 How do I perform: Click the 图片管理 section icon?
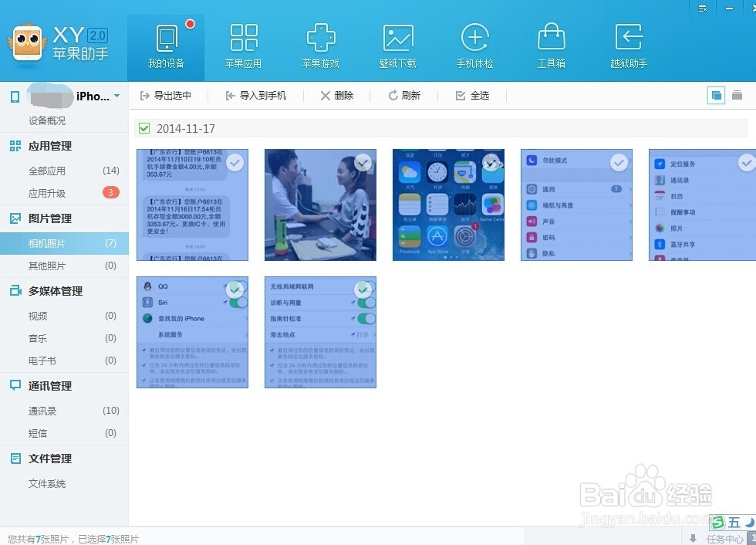coord(15,218)
